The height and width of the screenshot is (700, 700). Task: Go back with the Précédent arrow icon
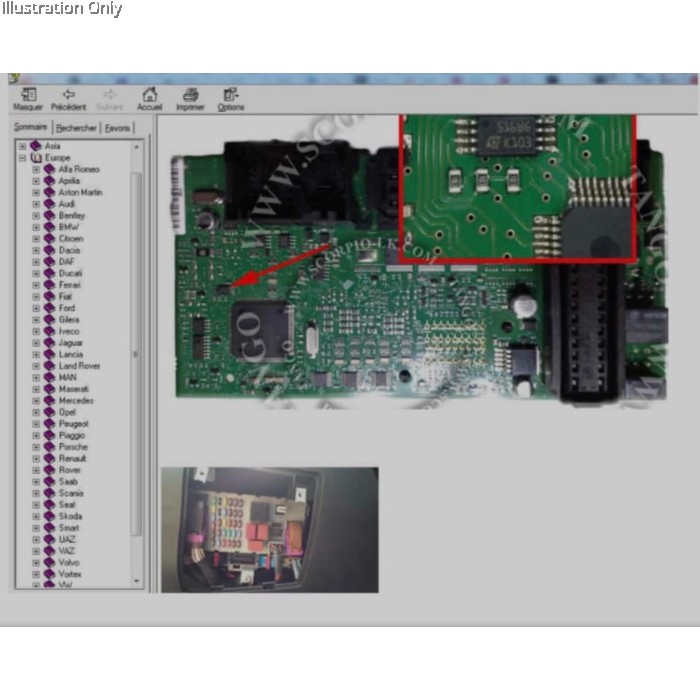(69, 95)
